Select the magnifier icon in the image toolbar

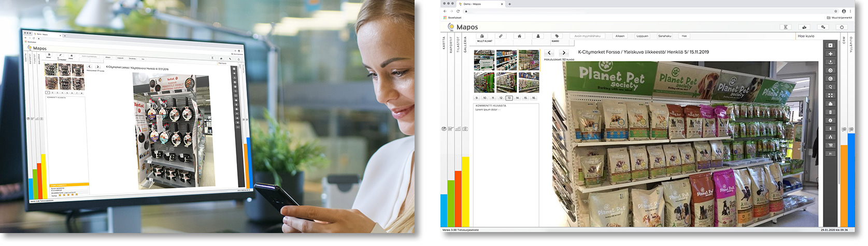point(831,87)
